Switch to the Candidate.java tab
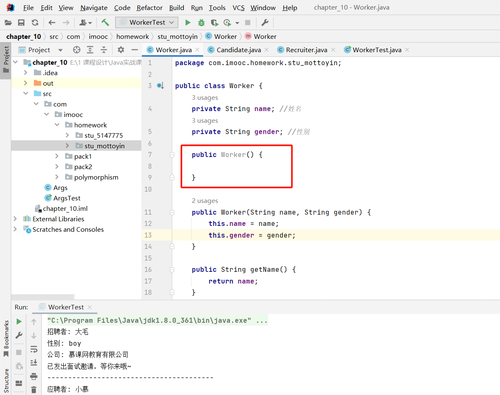This screenshot has height=395, width=500. 238,50
